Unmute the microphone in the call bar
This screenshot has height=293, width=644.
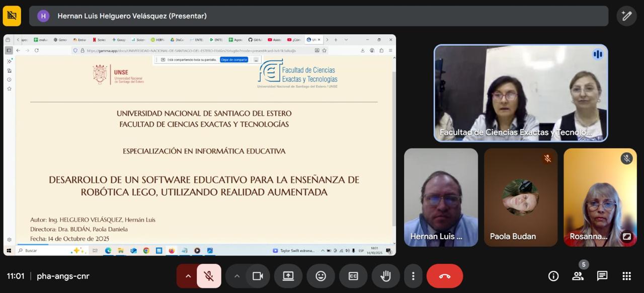pos(208,276)
